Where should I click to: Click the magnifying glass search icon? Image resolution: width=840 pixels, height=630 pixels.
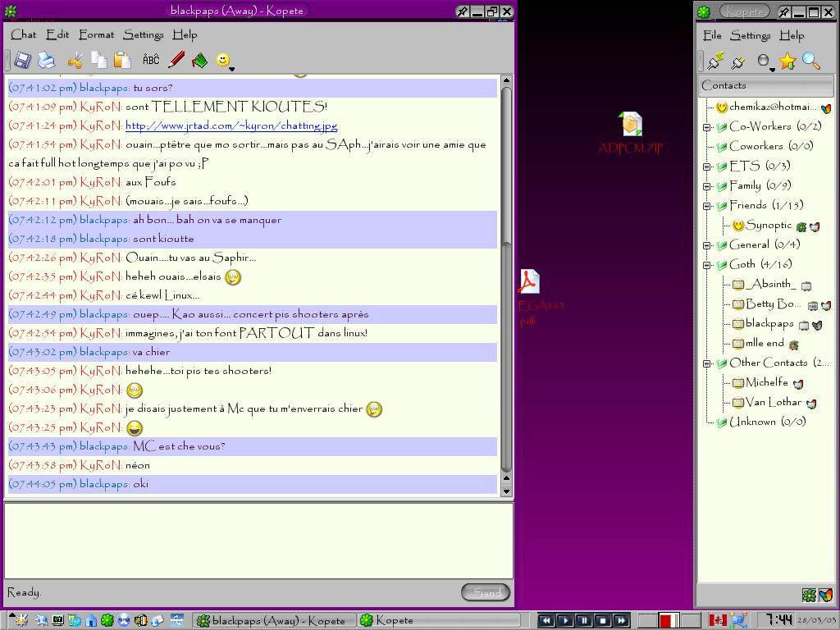tap(811, 62)
